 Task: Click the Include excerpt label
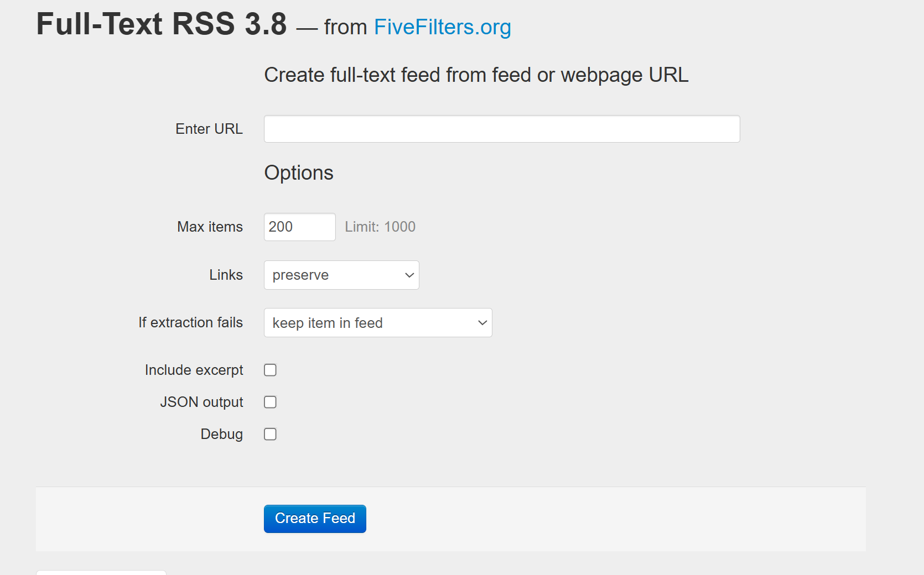click(x=194, y=370)
